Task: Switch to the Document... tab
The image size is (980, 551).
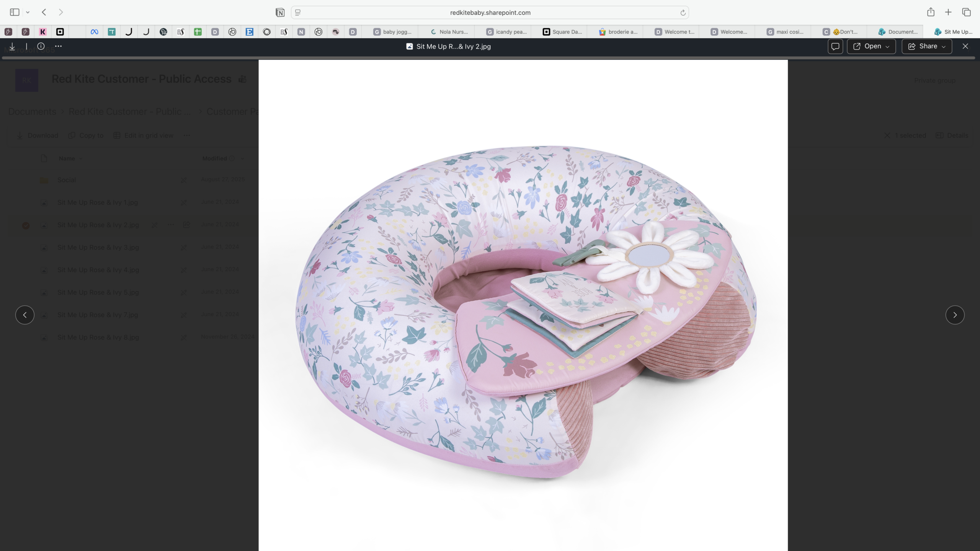Action: click(896, 32)
